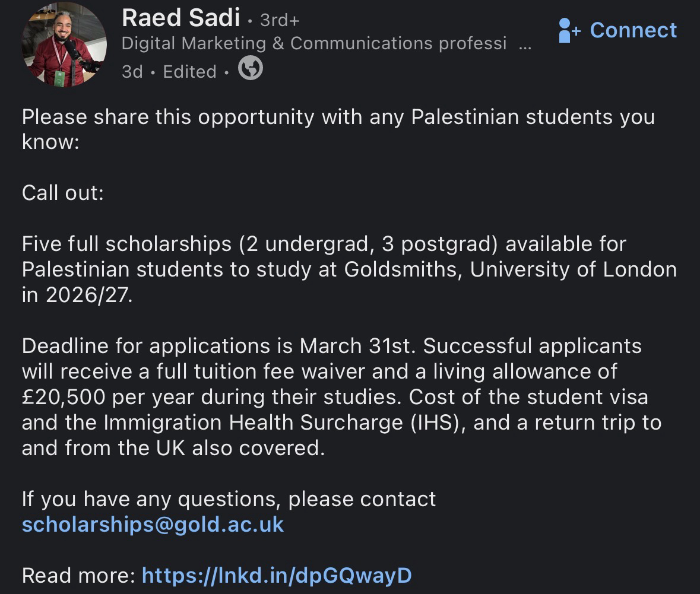The image size is (700, 594).
Task: Click the 3rd+ connection degree label
Action: 280,20
